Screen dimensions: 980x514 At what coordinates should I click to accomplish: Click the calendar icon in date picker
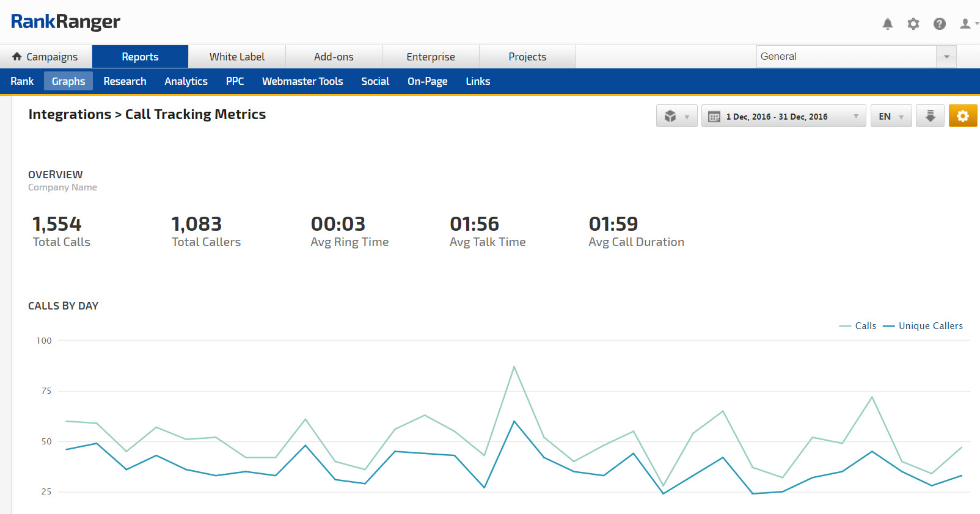(714, 117)
